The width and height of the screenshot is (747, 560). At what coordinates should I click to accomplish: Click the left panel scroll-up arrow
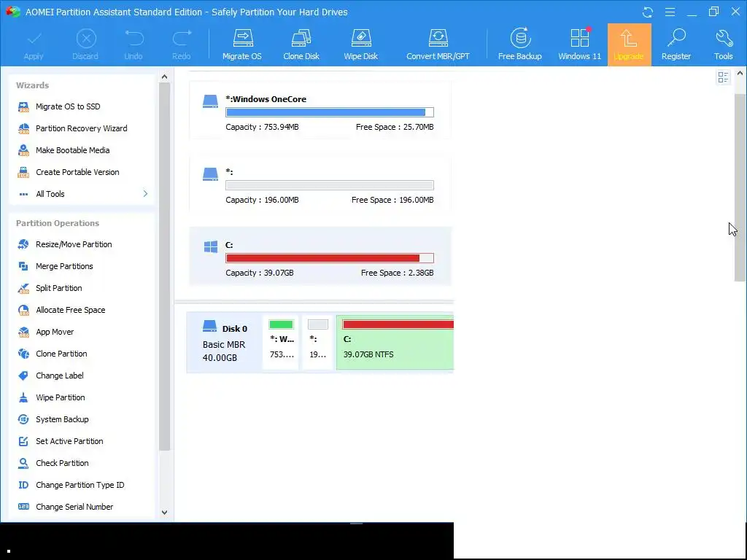pos(164,77)
